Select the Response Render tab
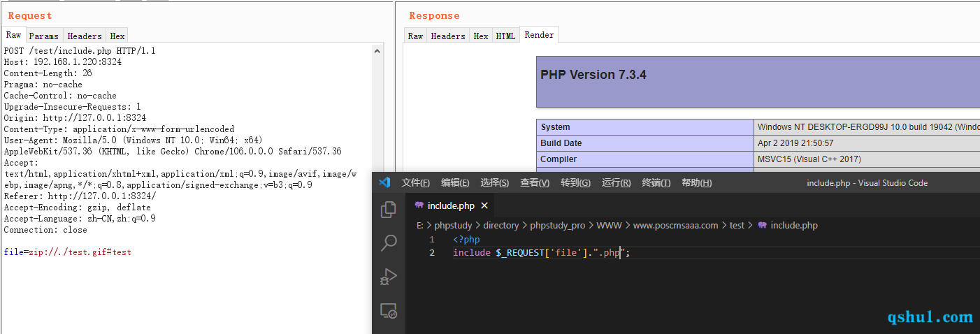The width and height of the screenshot is (980, 334). [539, 35]
